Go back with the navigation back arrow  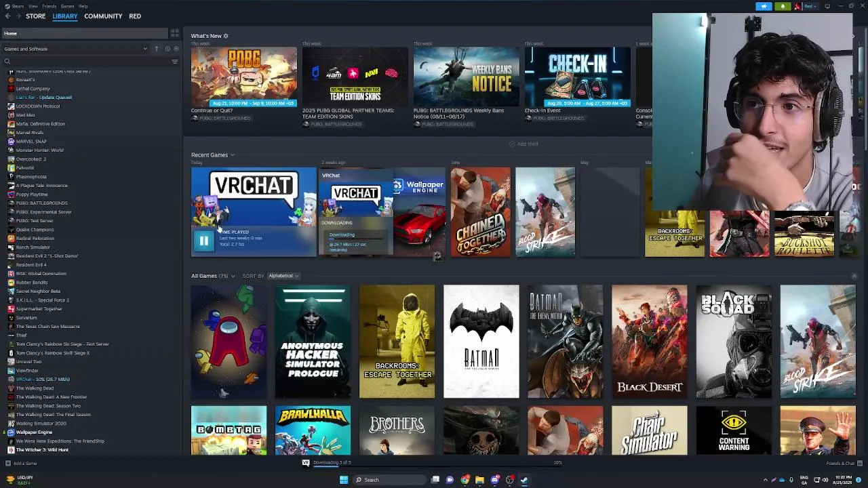[8, 16]
